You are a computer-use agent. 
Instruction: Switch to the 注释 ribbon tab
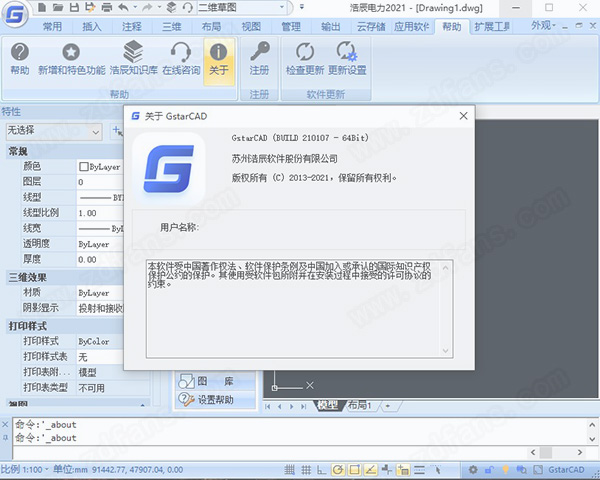(x=132, y=26)
